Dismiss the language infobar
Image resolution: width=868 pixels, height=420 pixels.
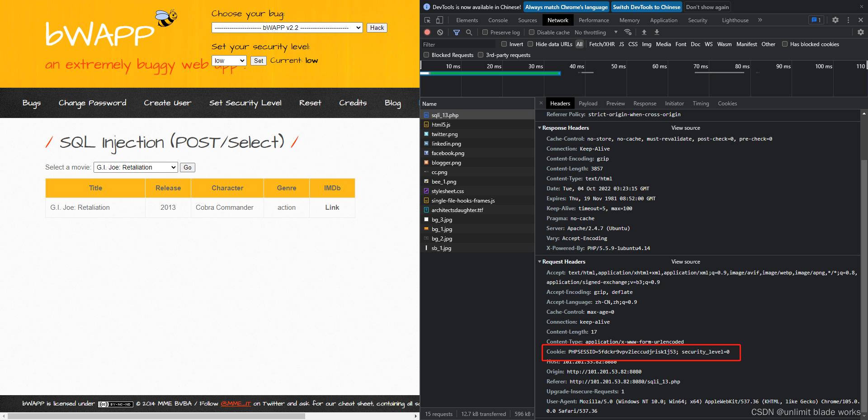point(862,7)
